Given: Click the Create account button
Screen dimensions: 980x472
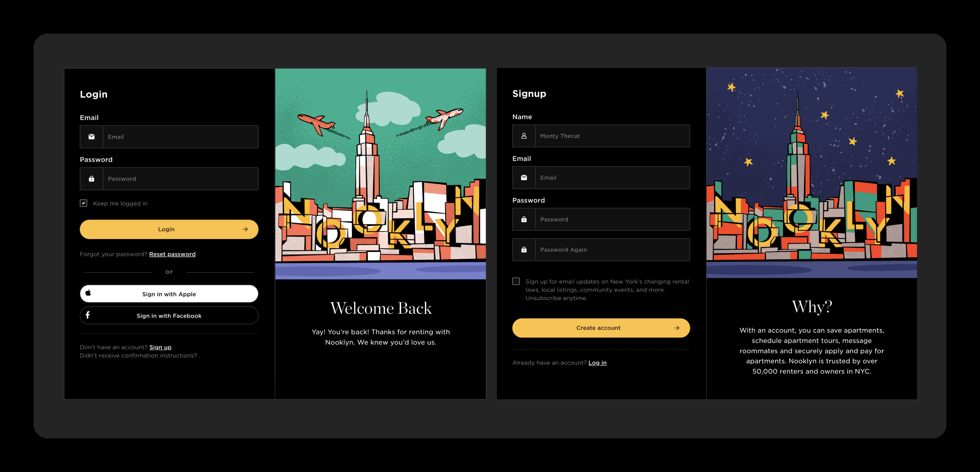Looking at the screenshot, I should click(601, 328).
